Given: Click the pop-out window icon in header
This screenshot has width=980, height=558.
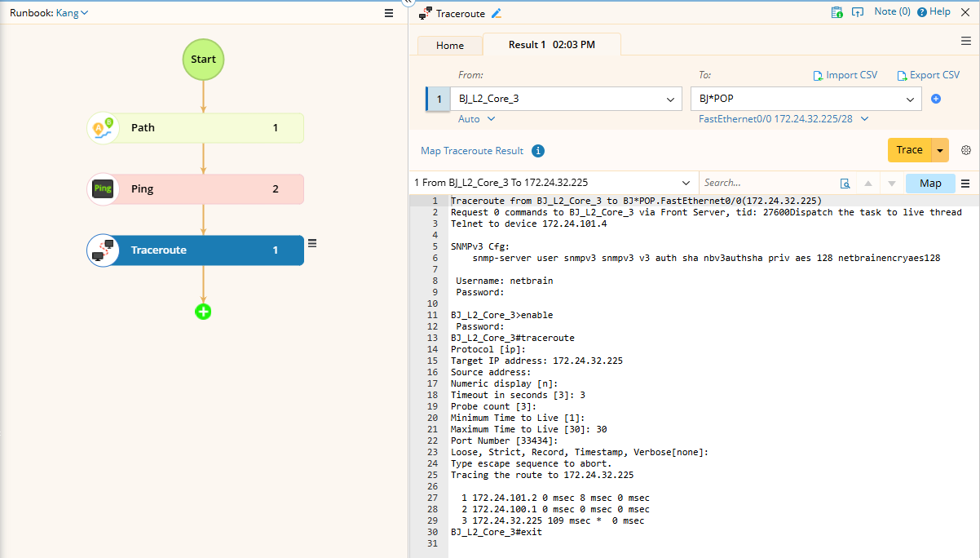Looking at the screenshot, I should 857,12.
